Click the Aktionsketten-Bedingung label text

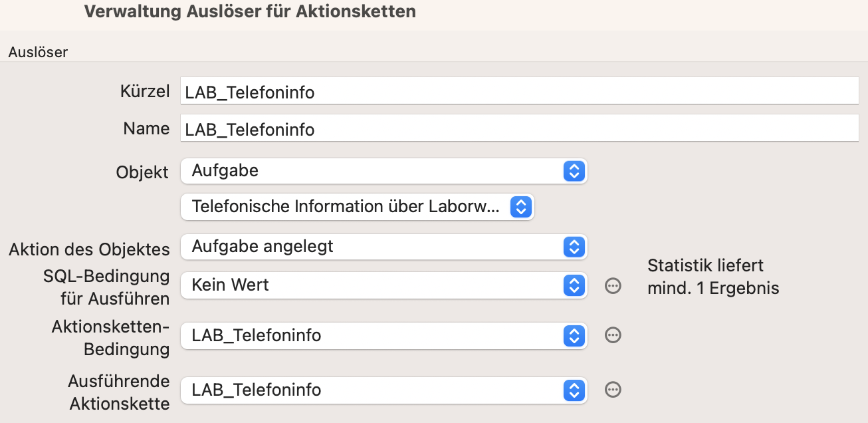click(110, 338)
